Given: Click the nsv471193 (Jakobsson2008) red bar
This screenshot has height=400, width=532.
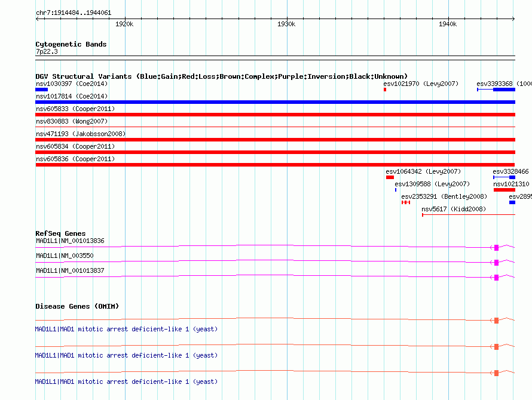Looking at the screenshot, I should pos(275,140).
